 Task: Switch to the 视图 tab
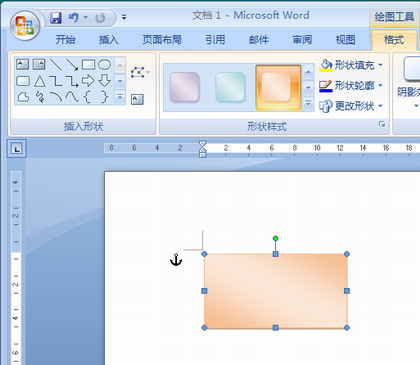345,40
